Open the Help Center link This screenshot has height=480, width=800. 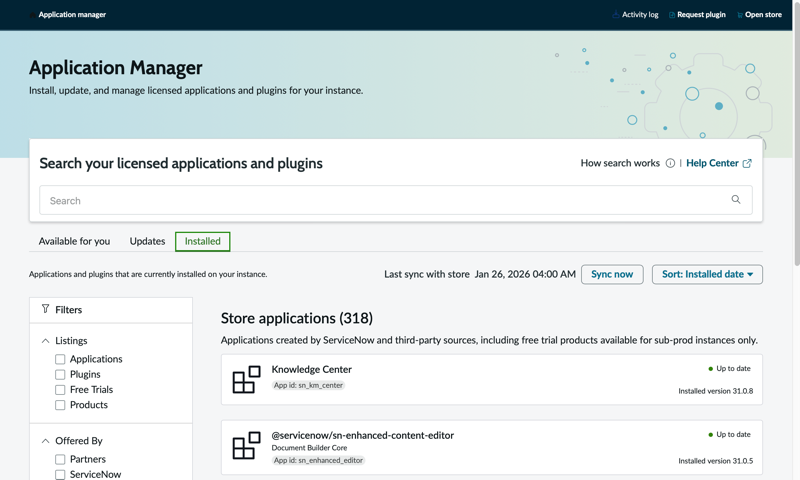click(712, 163)
